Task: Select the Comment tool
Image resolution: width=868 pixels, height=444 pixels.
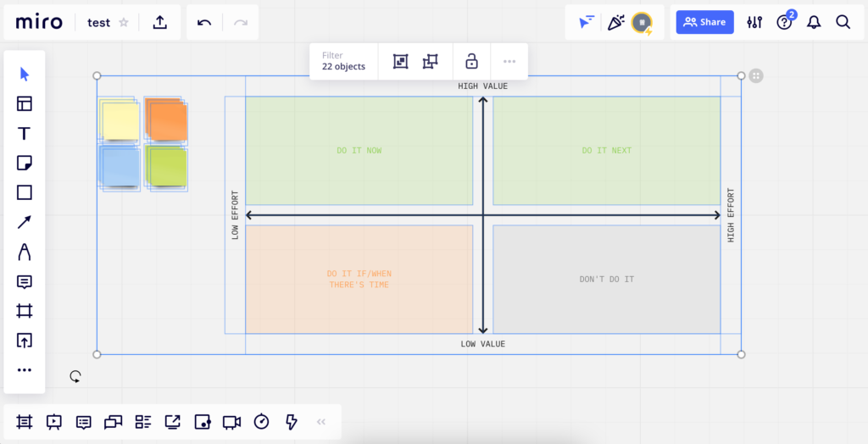Action: [25, 282]
